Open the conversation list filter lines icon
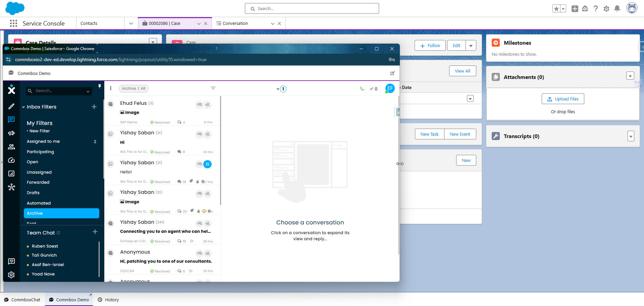Image resolution: width=644 pixels, height=306 pixels. pos(213,88)
